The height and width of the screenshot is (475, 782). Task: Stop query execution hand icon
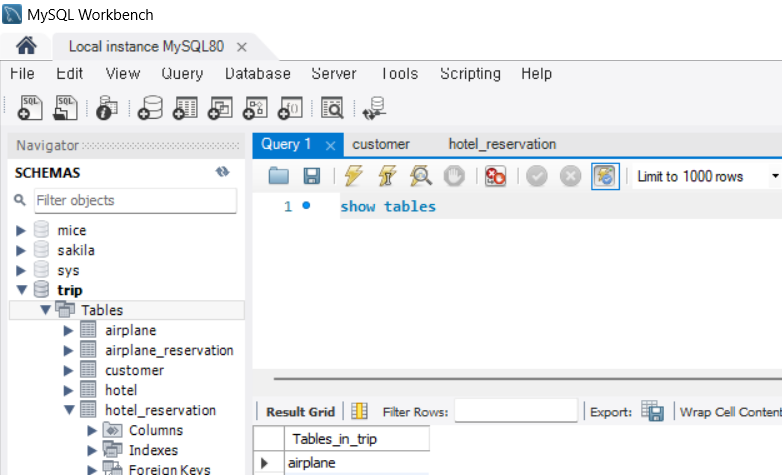pos(454,176)
